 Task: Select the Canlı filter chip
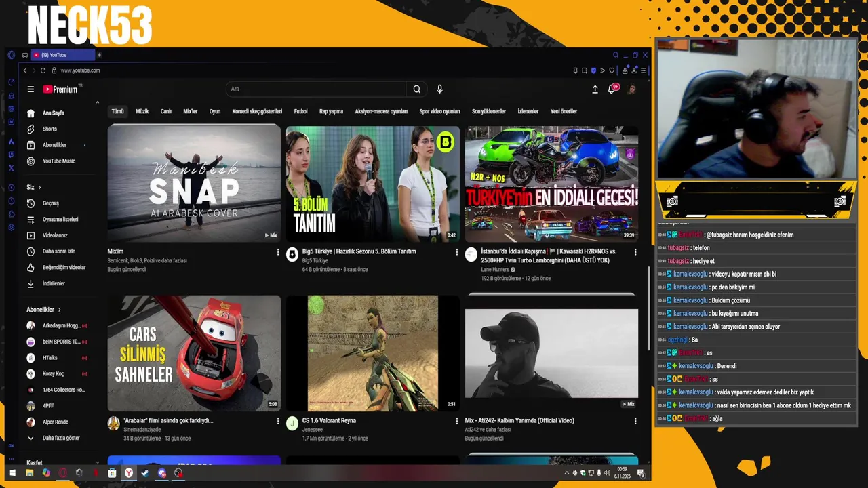pos(166,111)
